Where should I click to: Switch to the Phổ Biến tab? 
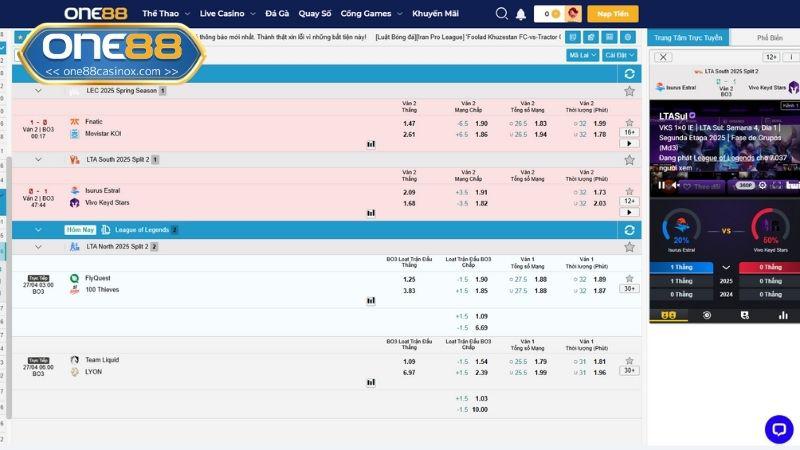pyautogui.click(x=769, y=37)
